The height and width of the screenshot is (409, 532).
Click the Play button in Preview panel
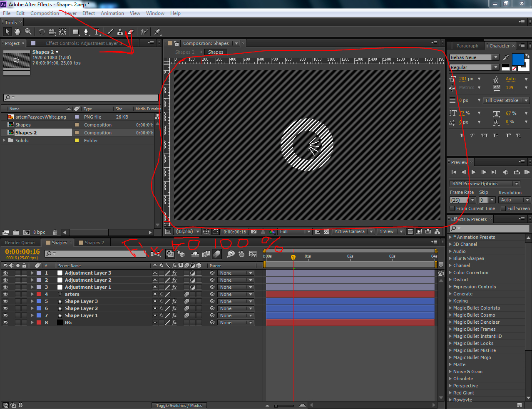coord(474,172)
